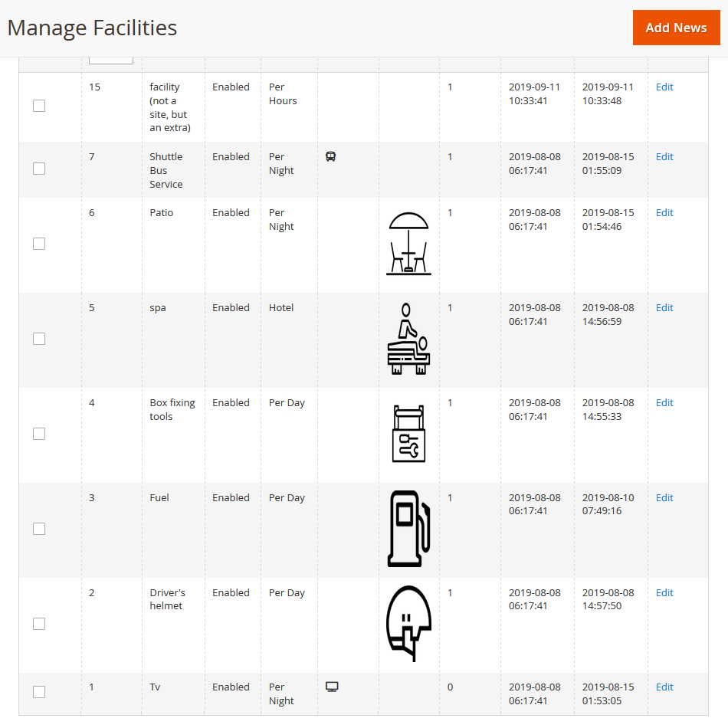The width and height of the screenshot is (728, 728).
Task: Click the Patio umbrella table image
Action: (409, 244)
